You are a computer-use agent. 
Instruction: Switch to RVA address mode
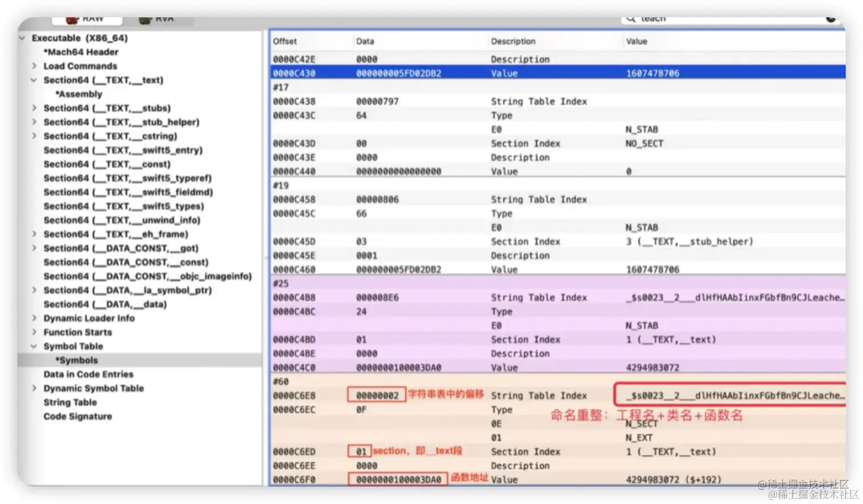[x=158, y=20]
